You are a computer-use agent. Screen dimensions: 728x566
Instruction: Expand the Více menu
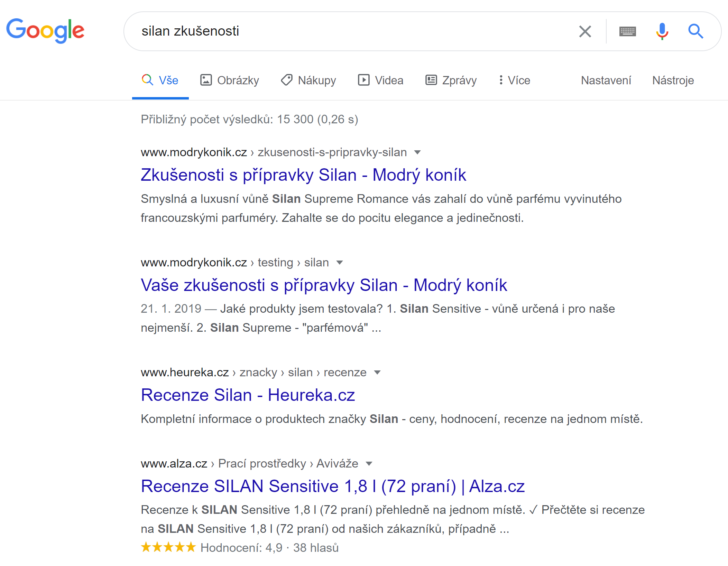point(514,80)
